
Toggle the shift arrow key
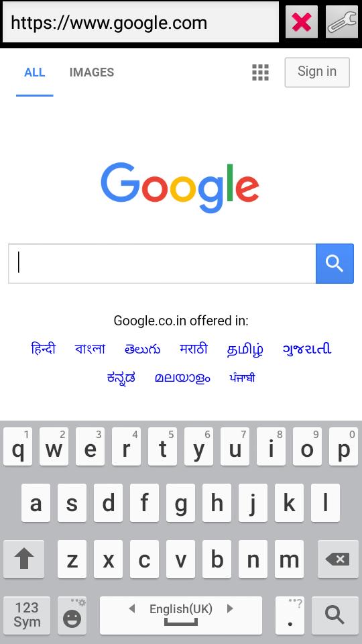[24, 559]
